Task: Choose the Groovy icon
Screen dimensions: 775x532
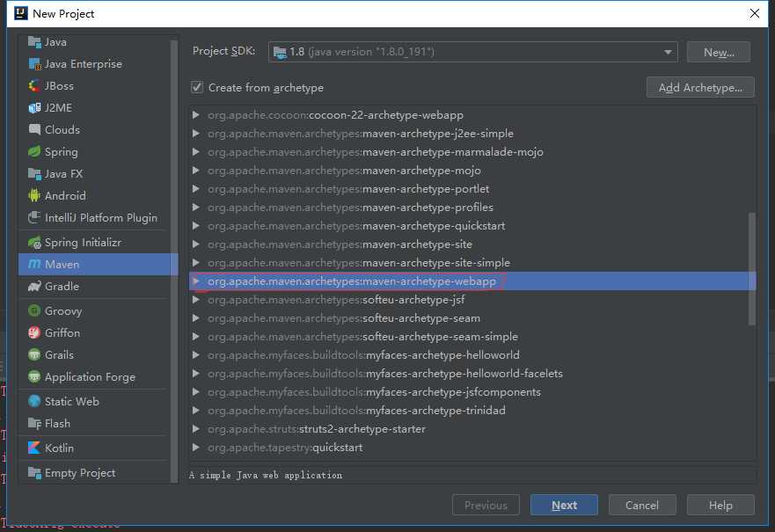Action: coord(34,310)
